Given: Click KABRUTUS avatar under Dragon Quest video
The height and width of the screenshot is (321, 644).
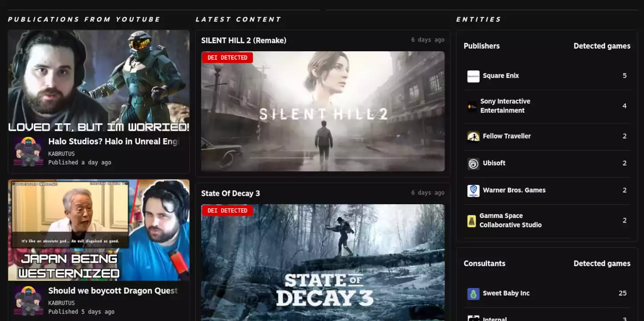Looking at the screenshot, I should pos(28,301).
